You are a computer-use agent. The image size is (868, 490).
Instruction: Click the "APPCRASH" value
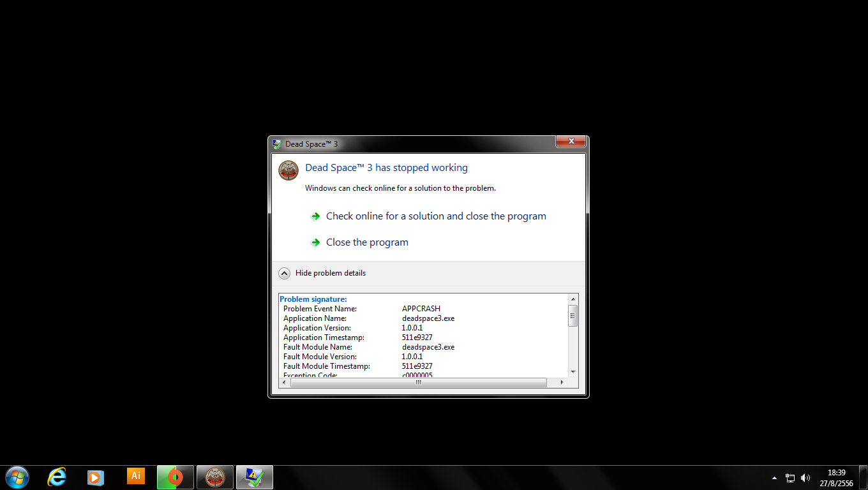point(421,309)
